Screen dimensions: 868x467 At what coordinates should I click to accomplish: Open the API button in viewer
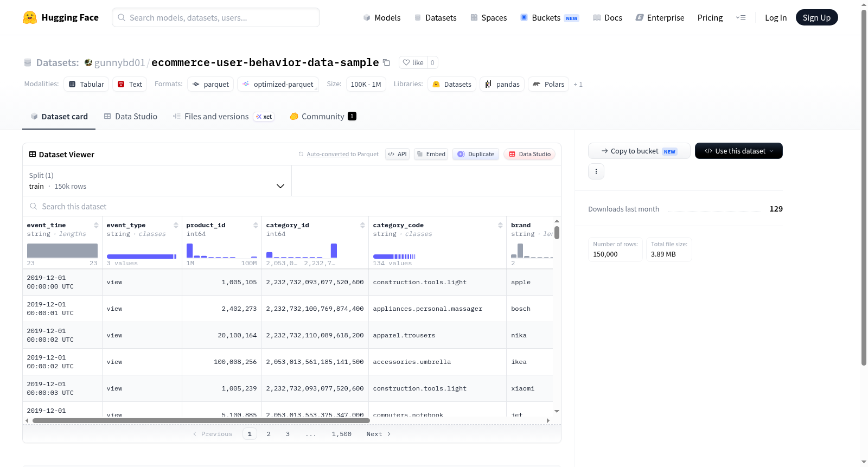point(397,154)
